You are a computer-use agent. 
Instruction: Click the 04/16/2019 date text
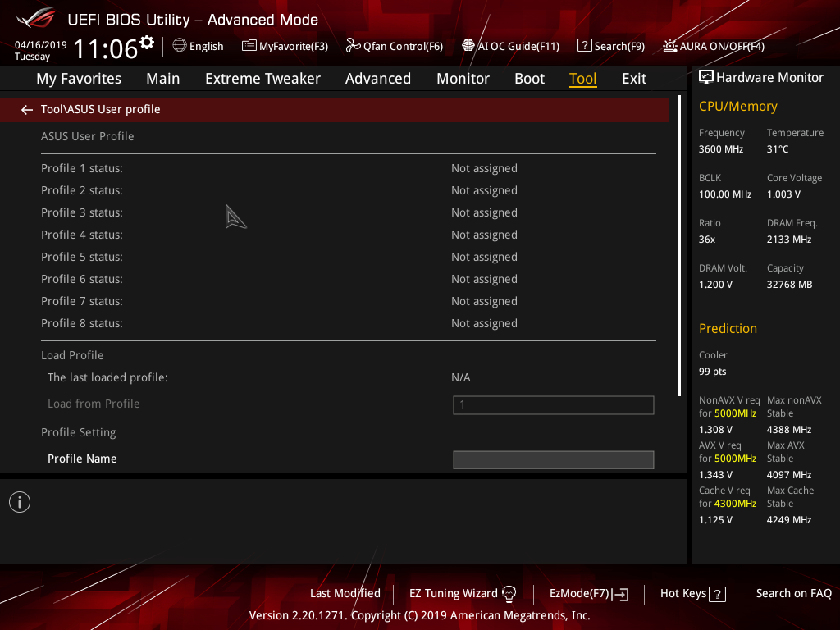[x=41, y=45]
